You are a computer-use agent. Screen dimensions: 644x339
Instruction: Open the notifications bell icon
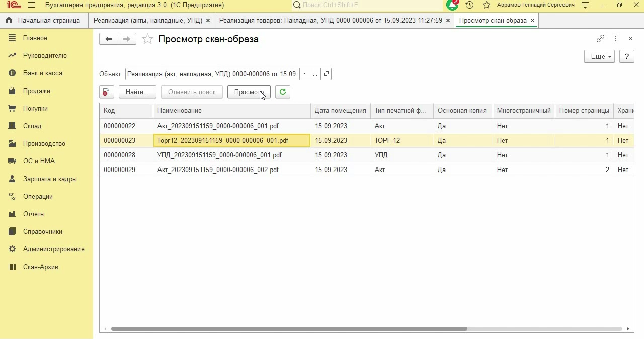click(452, 5)
